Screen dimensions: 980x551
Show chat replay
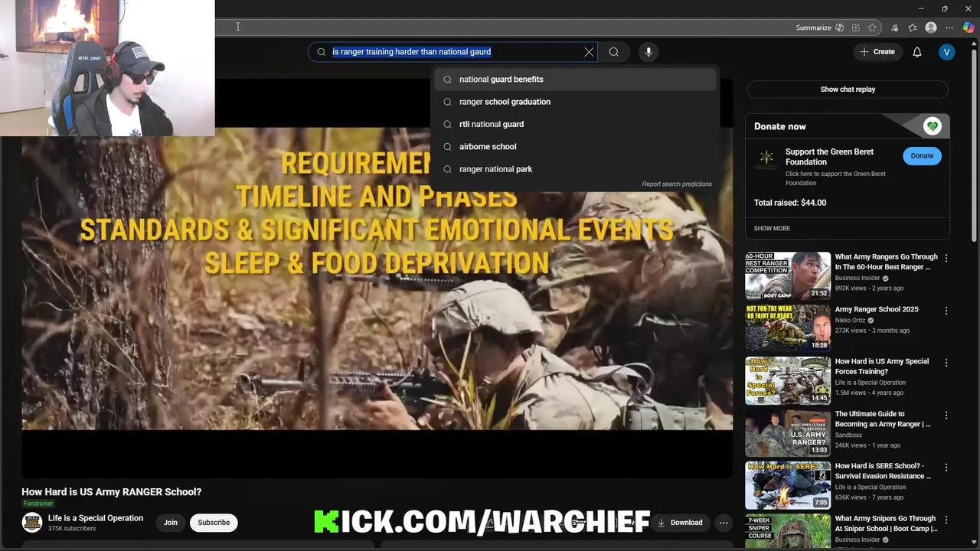click(848, 90)
